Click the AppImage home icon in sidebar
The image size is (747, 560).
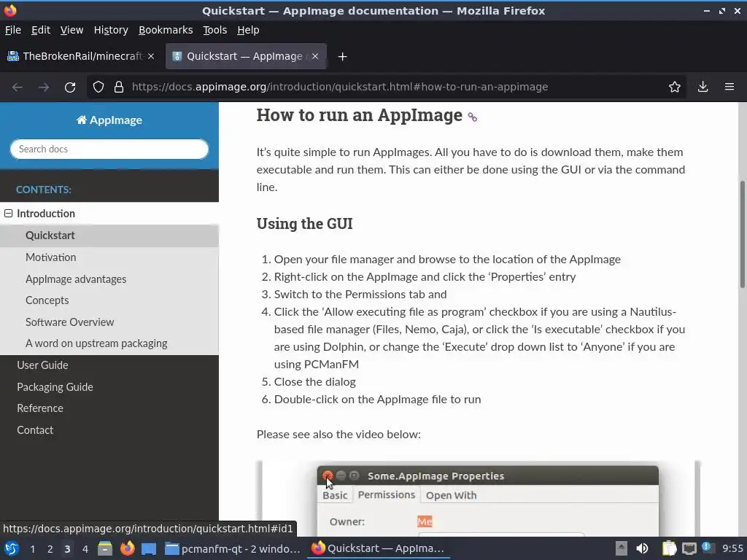coord(82,120)
